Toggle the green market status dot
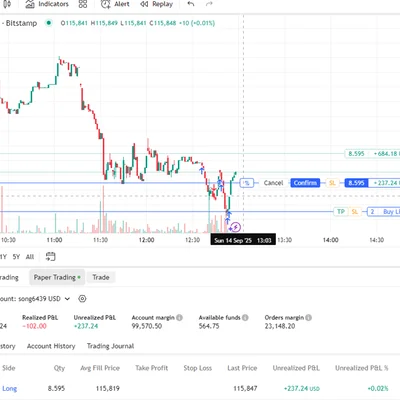This screenshot has height=400, width=400. (x=49, y=23)
